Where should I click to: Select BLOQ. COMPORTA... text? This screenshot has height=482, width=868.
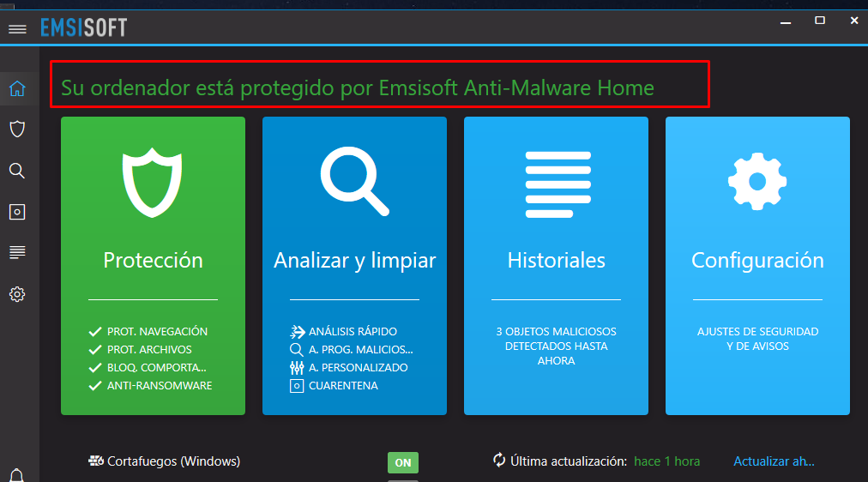pos(157,367)
